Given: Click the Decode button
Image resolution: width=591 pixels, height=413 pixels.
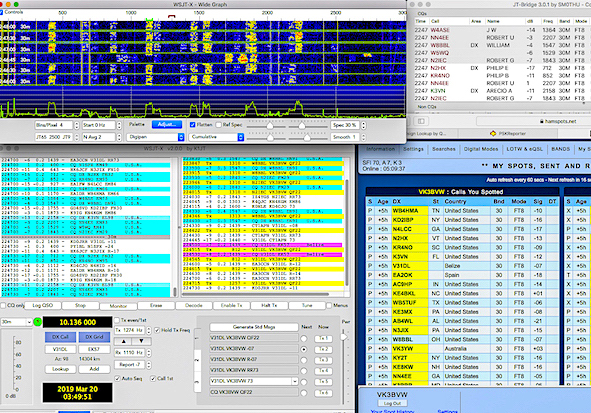Looking at the screenshot, I should coord(194,305).
